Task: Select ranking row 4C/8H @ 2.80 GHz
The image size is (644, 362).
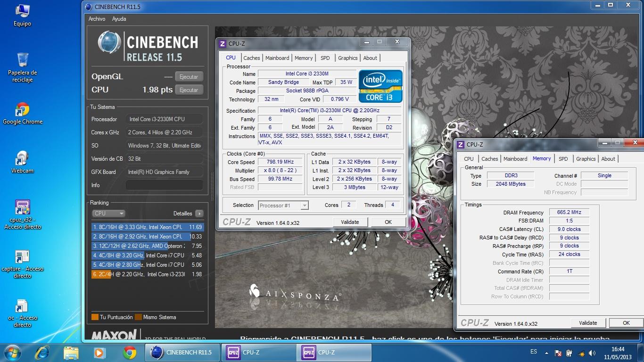Action: [x=148, y=265]
